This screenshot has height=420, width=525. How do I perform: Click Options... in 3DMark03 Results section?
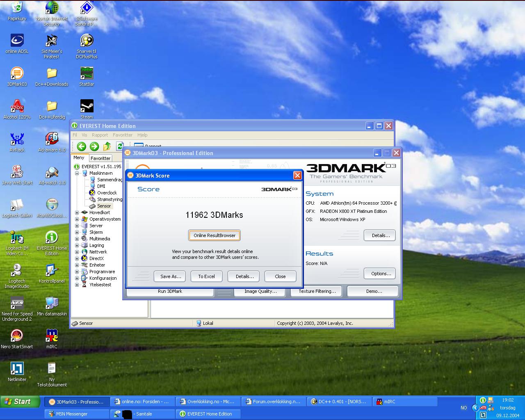pos(380,274)
